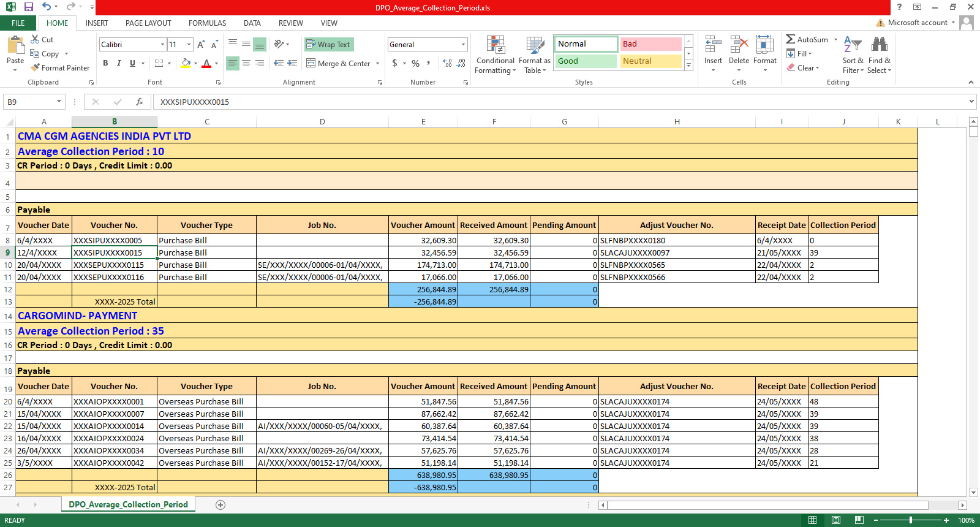Image resolution: width=980 pixels, height=527 pixels.
Task: Click the Insert Function fx icon
Action: pyautogui.click(x=140, y=102)
